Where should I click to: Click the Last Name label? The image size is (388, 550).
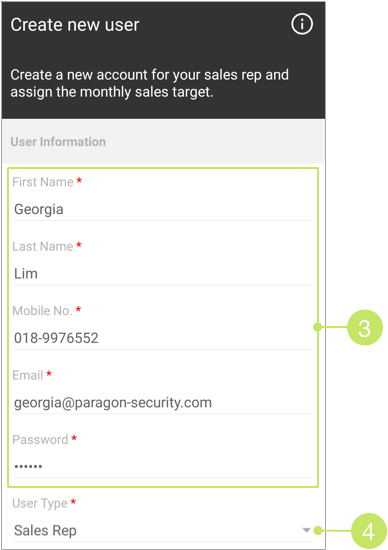pos(43,246)
